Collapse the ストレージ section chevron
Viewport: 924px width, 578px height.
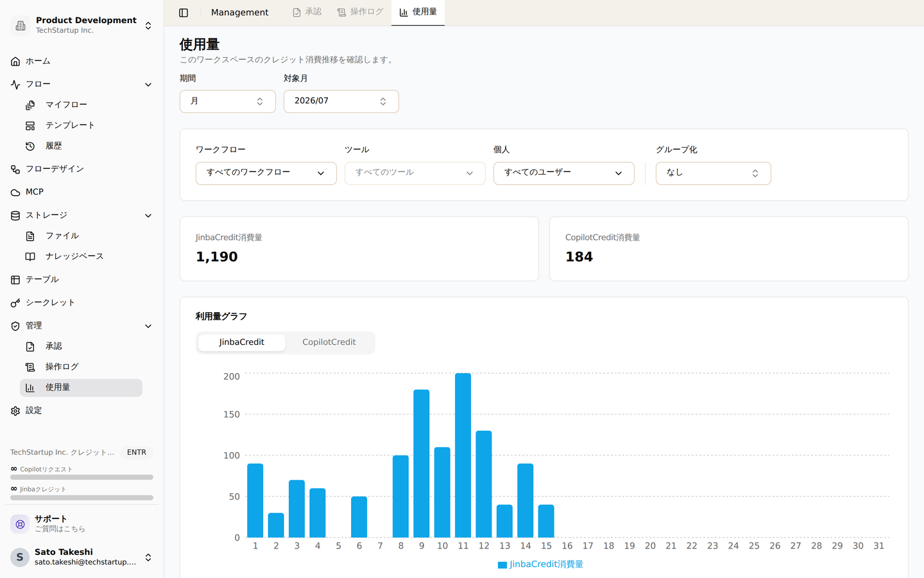(148, 216)
